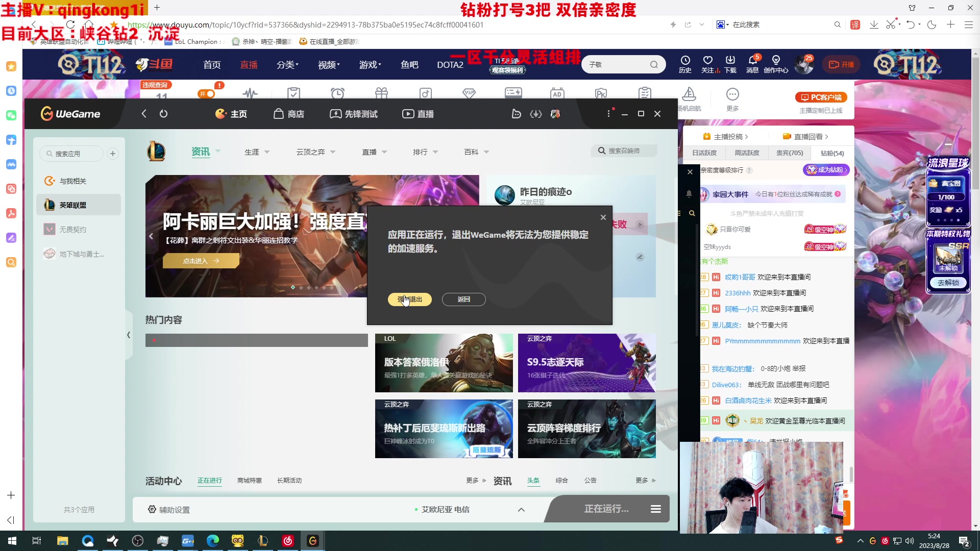Add an application with plus button
The height and width of the screenshot is (551, 980).
tap(113, 154)
